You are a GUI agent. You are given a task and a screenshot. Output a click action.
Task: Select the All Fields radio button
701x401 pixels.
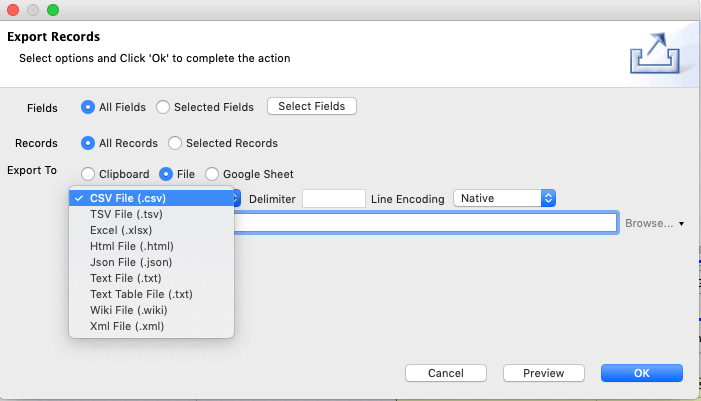pos(88,107)
